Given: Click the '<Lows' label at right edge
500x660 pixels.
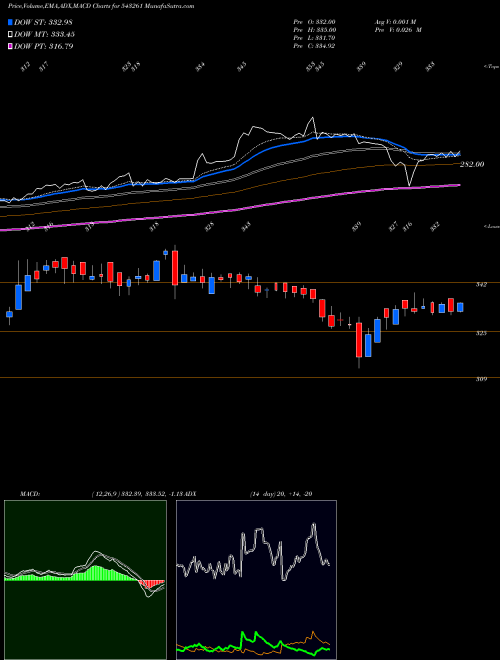Looking at the screenshot, I should (491, 226).
